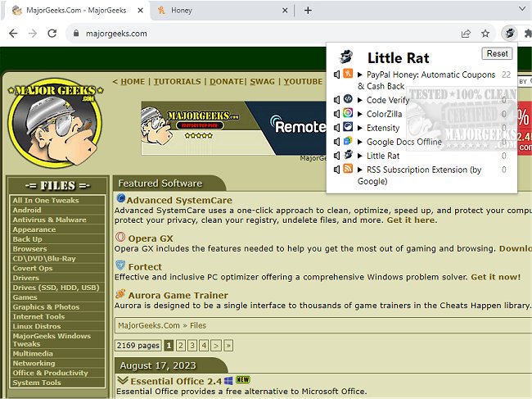View site information lock icon
Image resolution: width=532 pixels, height=399 pixels.
tap(76, 34)
